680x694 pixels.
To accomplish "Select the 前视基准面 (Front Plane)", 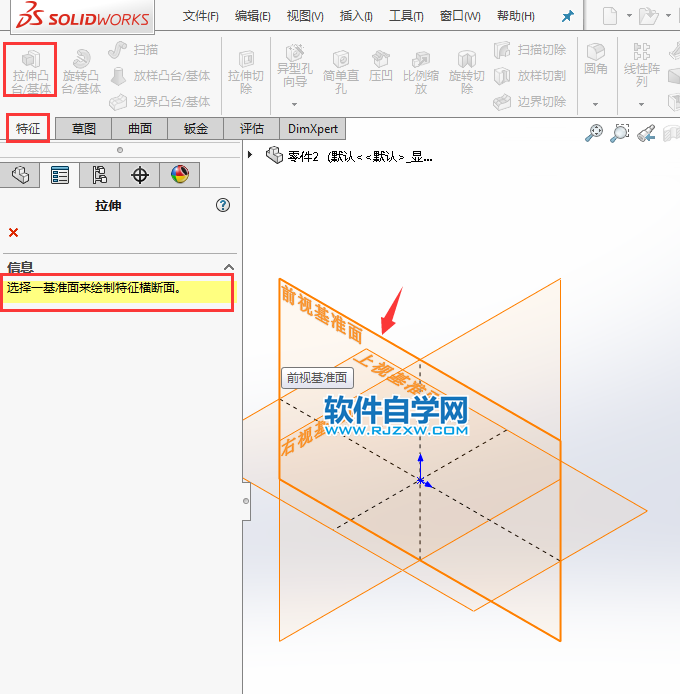I will point(322,314).
